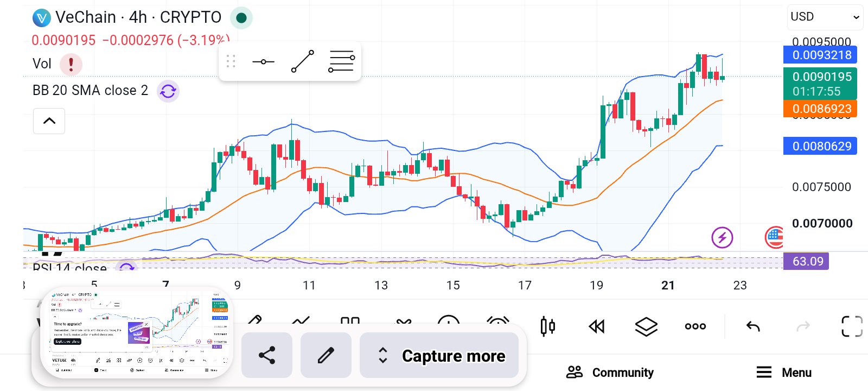Click the purple lightning event marker
868x391 pixels.
722,237
